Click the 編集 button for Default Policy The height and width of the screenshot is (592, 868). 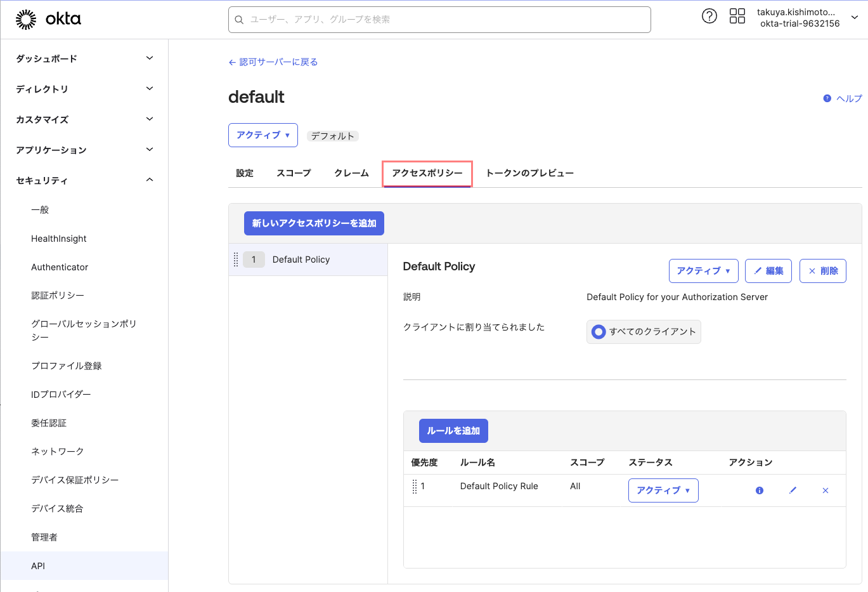tap(768, 271)
